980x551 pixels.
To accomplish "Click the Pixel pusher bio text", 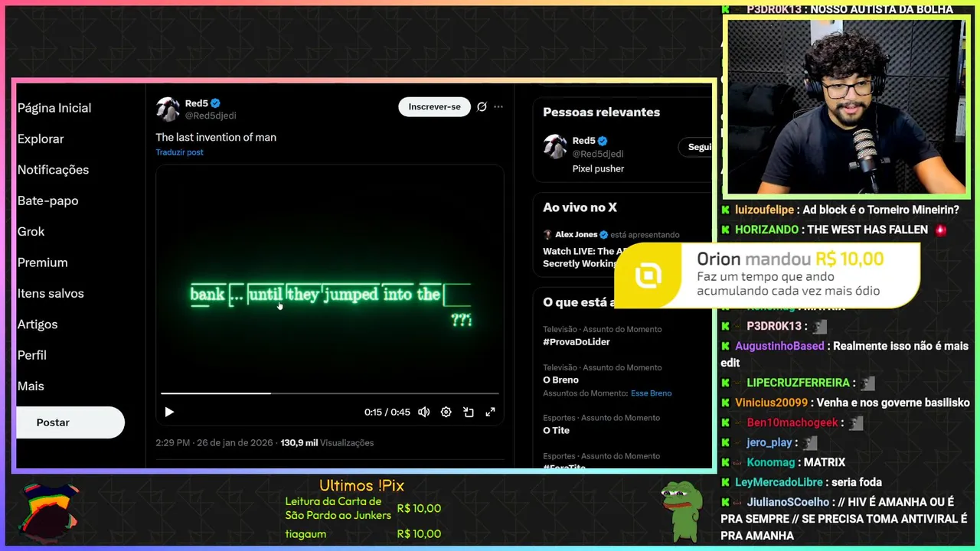I will point(598,168).
